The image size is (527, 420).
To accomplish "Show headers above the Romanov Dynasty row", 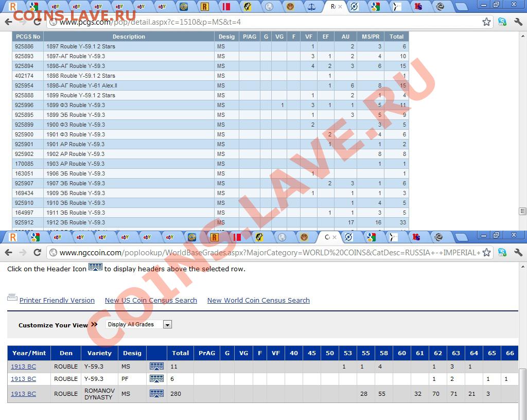I will click(156, 393).
